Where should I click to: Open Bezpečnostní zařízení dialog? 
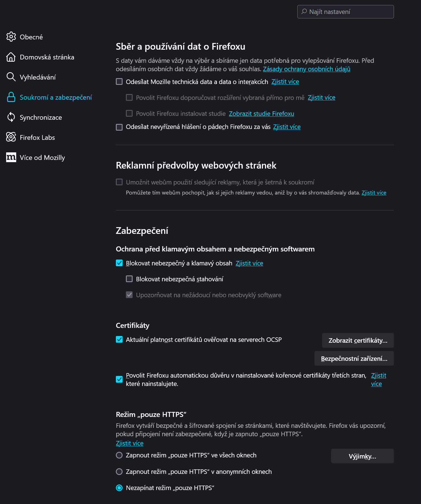coord(354,358)
